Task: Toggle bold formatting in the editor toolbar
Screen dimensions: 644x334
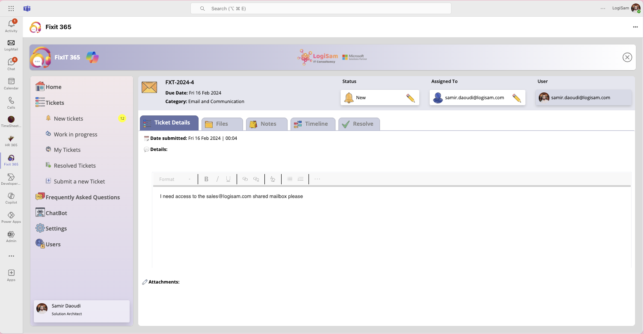Action: (206, 179)
